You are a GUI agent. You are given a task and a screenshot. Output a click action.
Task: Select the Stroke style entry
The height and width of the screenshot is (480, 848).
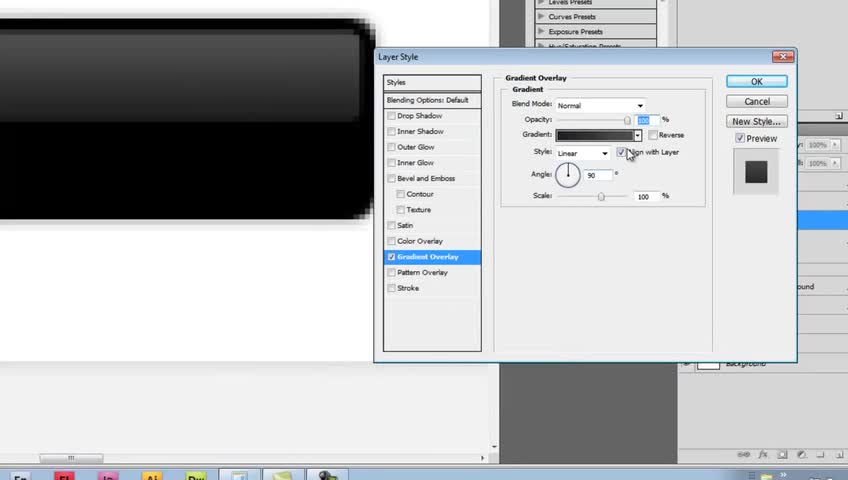coord(408,288)
